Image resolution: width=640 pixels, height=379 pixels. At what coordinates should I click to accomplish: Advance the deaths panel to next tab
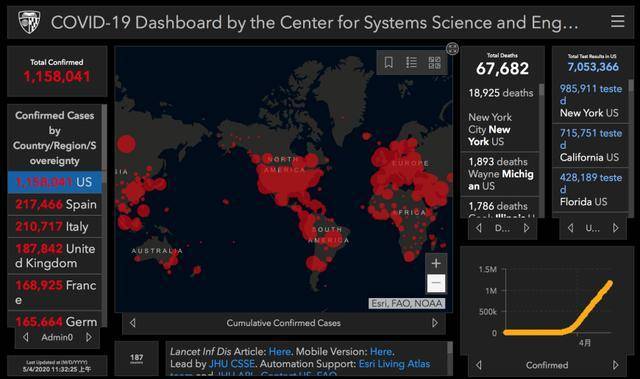tap(527, 228)
